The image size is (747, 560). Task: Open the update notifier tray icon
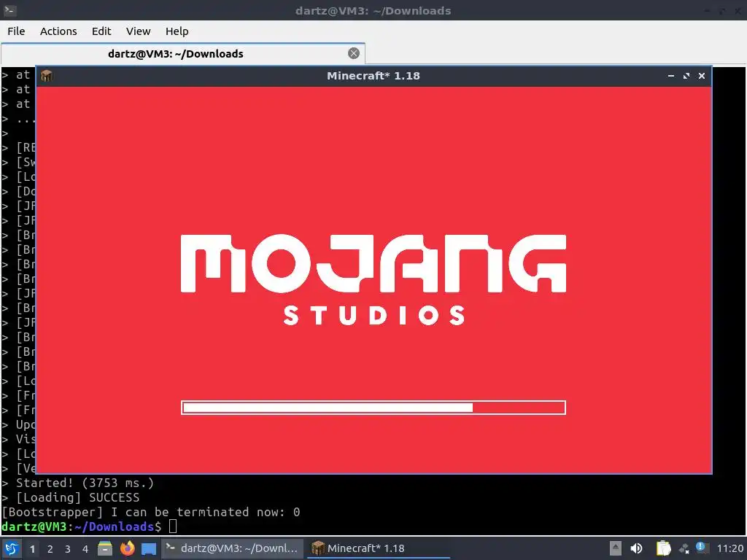(x=701, y=548)
